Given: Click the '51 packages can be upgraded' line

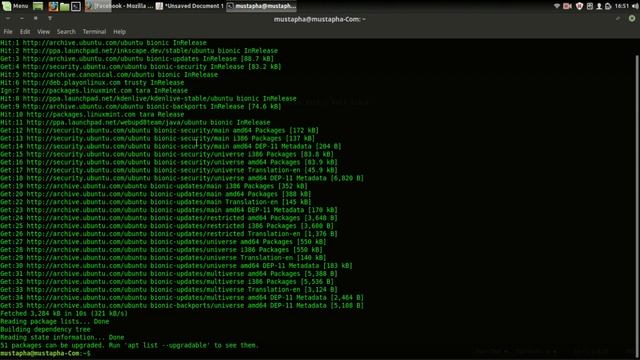Looking at the screenshot, I should pos(129,345).
